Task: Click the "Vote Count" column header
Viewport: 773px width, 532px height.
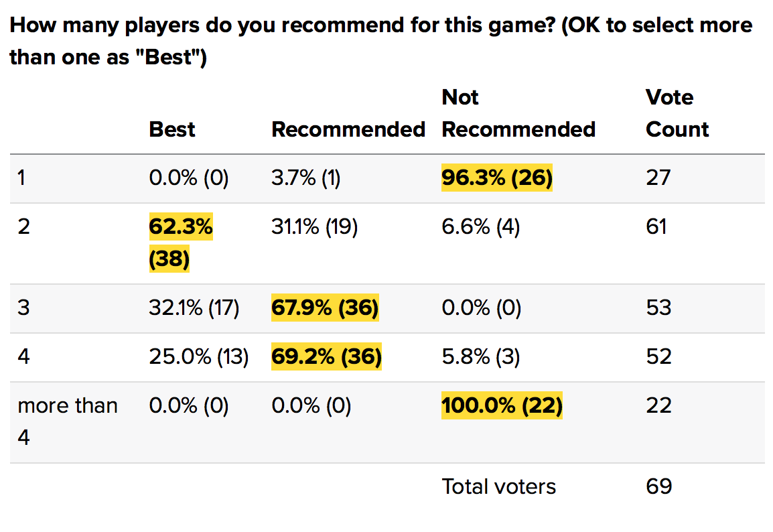Action: [x=677, y=113]
